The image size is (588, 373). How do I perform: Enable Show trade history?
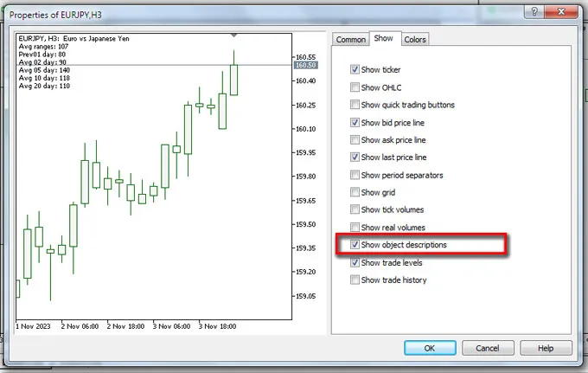(x=355, y=280)
